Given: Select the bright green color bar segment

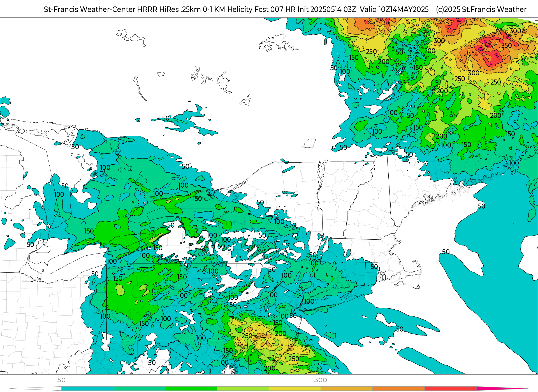Looking at the screenshot, I should pos(191,389).
